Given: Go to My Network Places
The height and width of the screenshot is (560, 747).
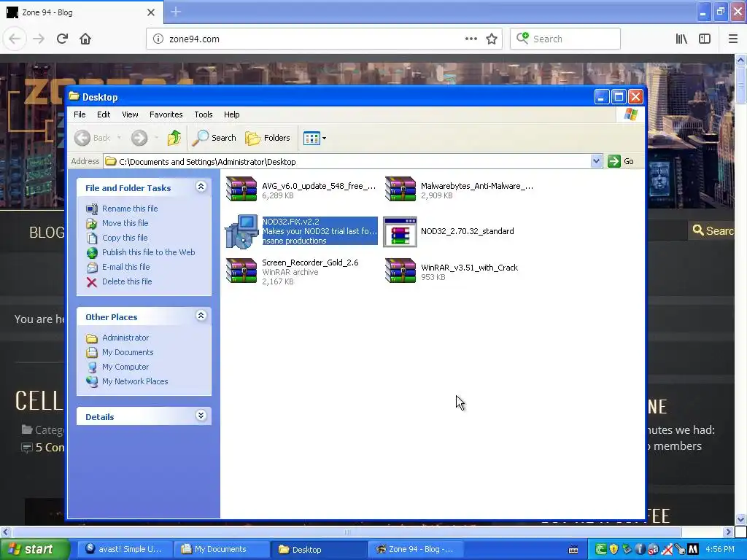Looking at the screenshot, I should (x=135, y=381).
